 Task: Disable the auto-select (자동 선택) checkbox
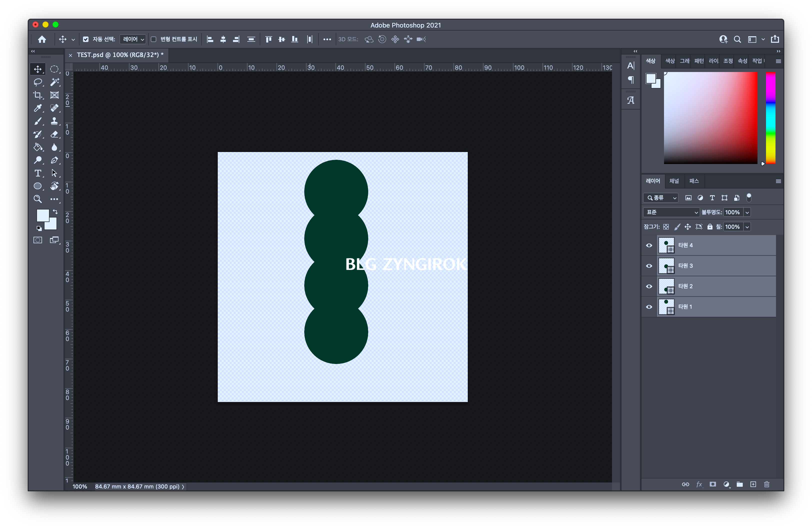tap(86, 39)
